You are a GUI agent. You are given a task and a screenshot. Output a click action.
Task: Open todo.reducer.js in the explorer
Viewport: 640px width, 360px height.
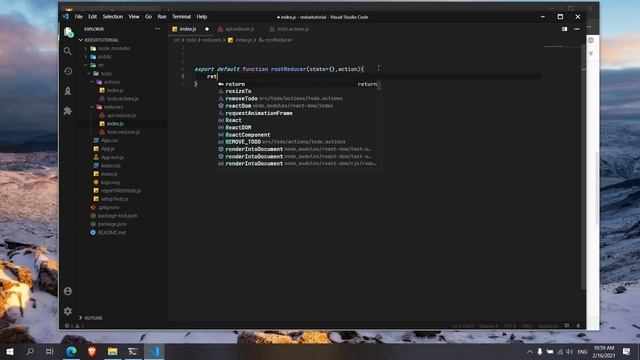tap(123, 132)
